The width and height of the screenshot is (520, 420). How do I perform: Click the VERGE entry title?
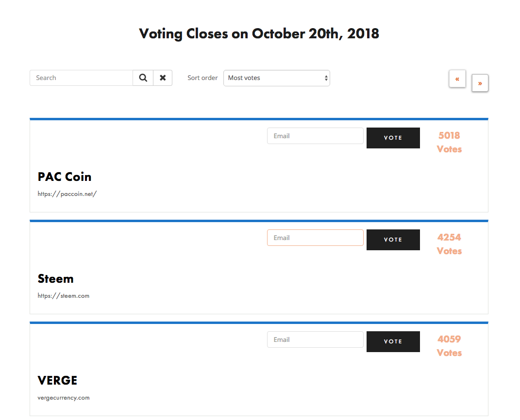coord(58,381)
